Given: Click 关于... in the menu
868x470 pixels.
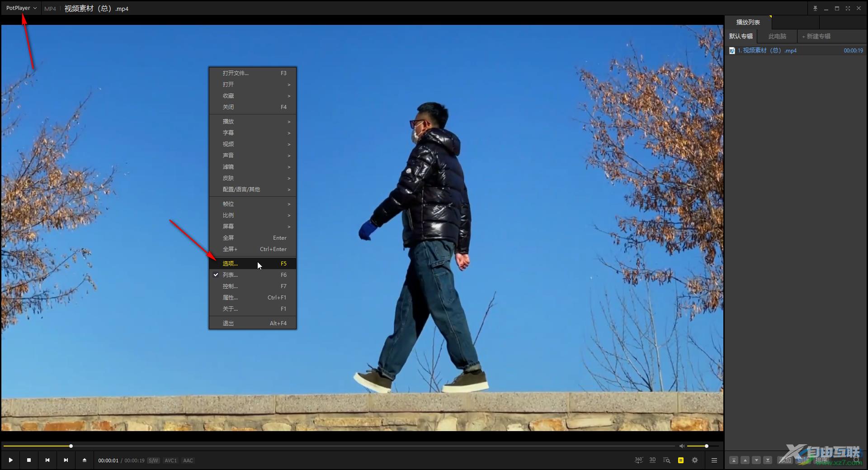Looking at the screenshot, I should 253,309.
